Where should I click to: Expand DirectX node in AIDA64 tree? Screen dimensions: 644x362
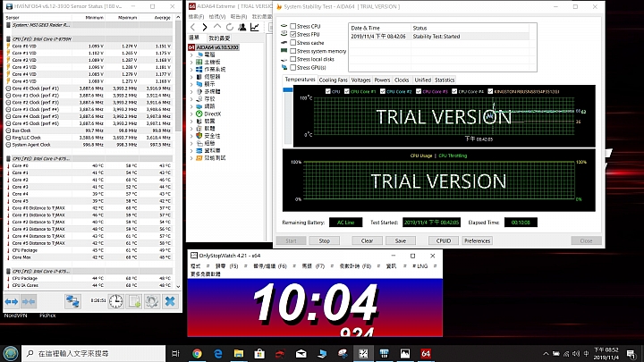tap(191, 114)
